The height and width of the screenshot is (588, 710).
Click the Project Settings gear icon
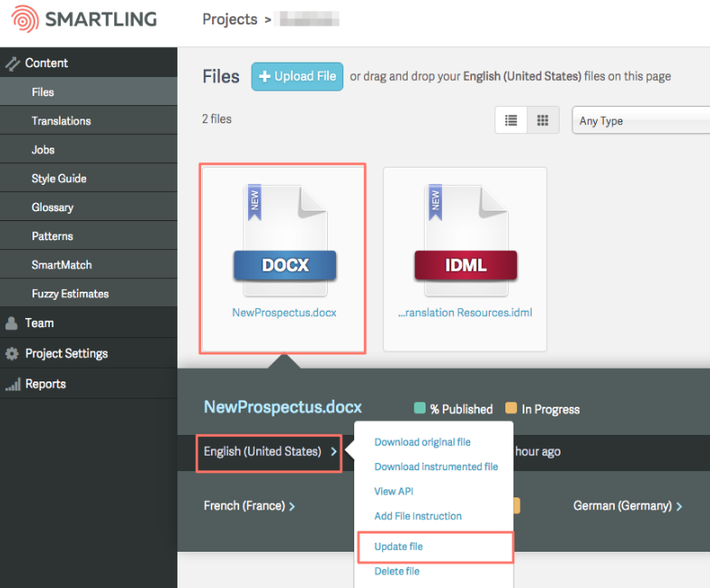12,353
